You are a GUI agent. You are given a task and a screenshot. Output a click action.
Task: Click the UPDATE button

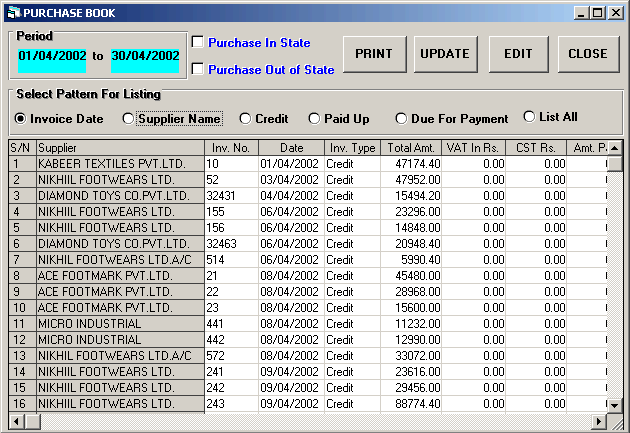pyautogui.click(x=446, y=54)
